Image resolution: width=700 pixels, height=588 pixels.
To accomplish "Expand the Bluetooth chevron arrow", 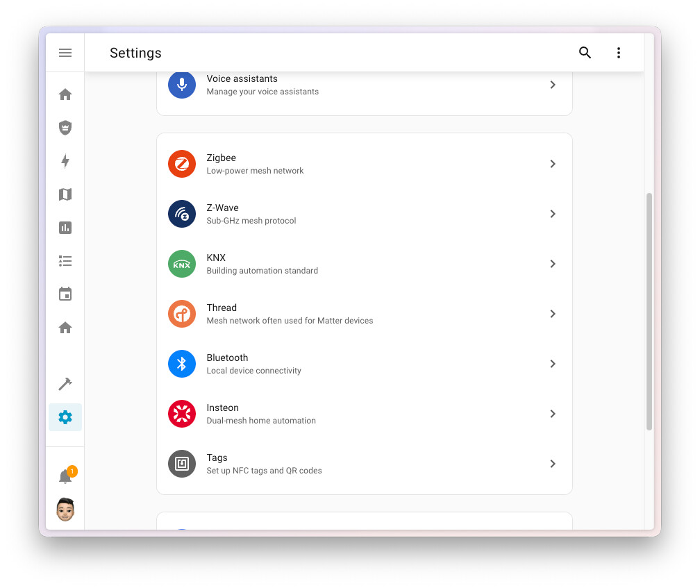I will pos(553,364).
